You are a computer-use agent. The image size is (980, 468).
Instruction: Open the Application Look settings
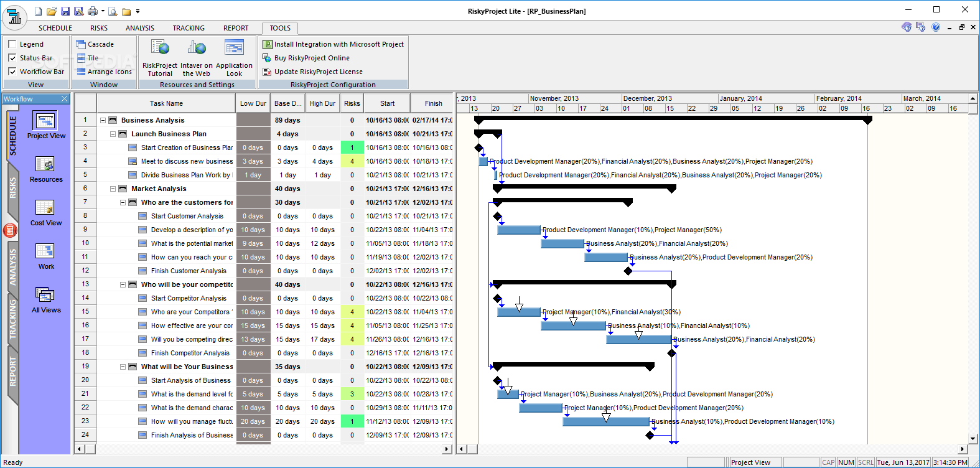point(234,57)
